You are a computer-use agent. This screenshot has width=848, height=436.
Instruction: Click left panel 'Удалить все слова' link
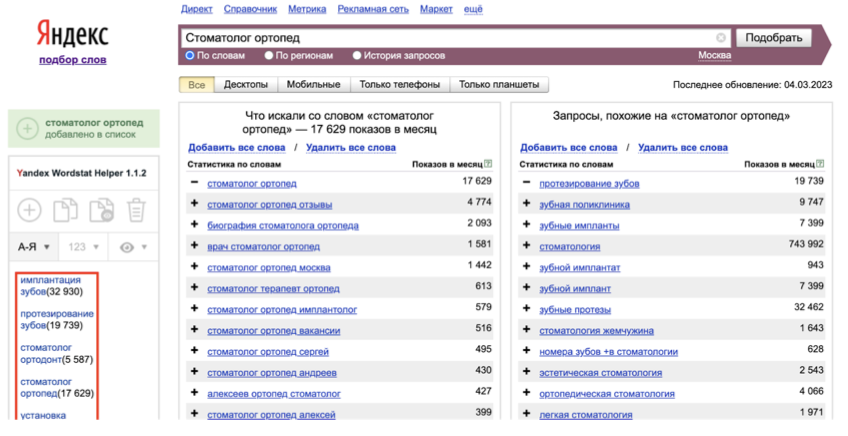(x=350, y=148)
